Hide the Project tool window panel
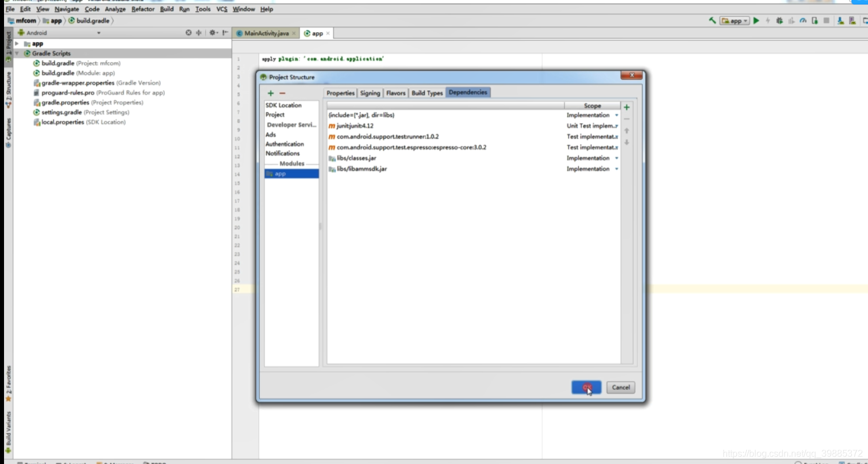 tap(225, 33)
